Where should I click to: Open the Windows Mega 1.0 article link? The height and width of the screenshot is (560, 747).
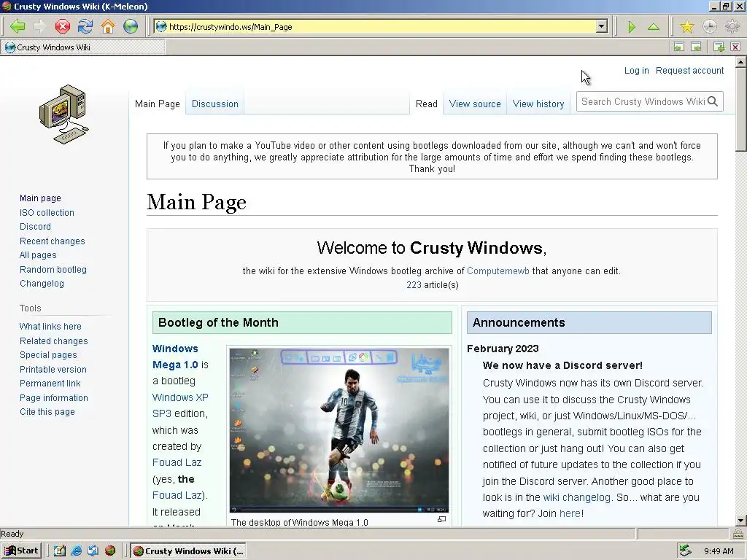pos(175,357)
